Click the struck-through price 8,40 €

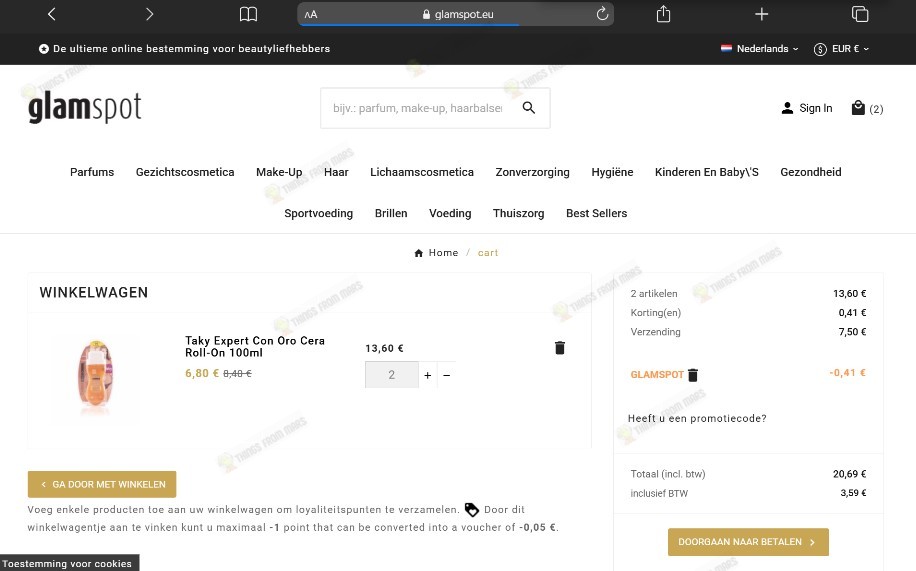click(x=237, y=373)
